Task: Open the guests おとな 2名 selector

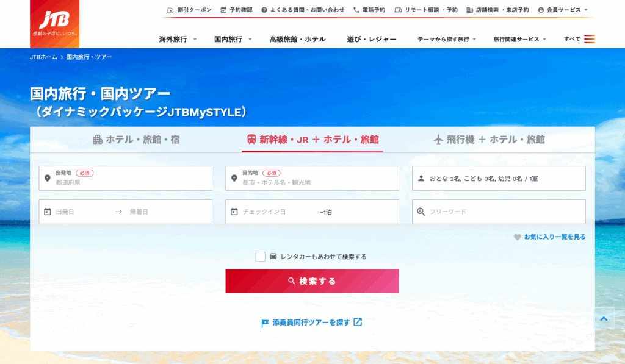Action: (x=499, y=178)
